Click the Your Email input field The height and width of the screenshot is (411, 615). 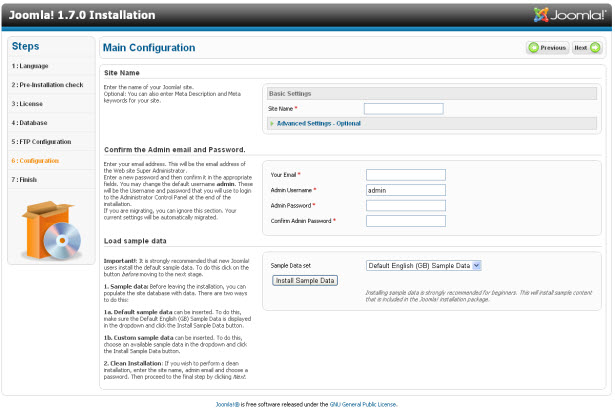[404, 175]
